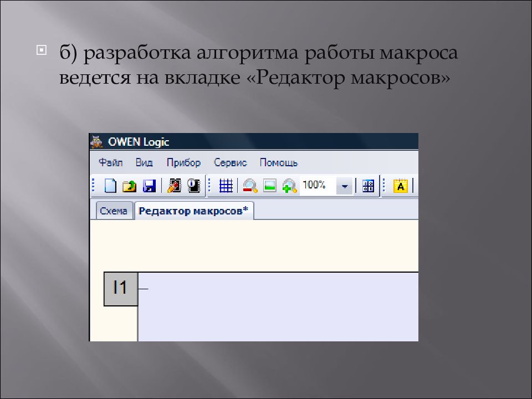This screenshot has height=399, width=532.
Task: Expand the zoom percentage dropdown arrow
Action: pos(344,186)
